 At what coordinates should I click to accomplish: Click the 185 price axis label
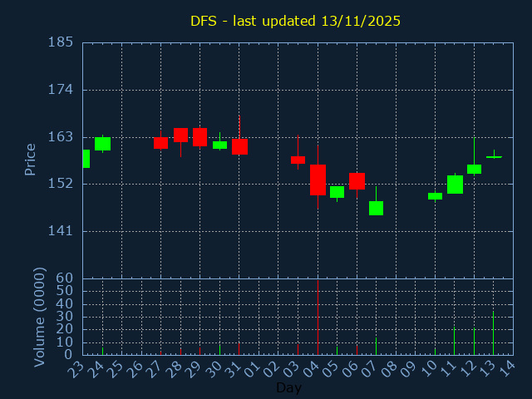pyautogui.click(x=60, y=42)
